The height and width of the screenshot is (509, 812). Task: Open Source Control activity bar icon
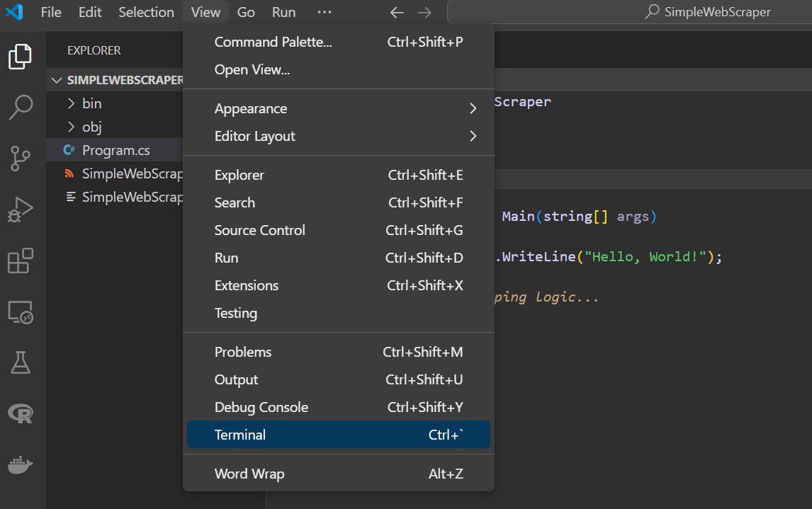pos(21,158)
